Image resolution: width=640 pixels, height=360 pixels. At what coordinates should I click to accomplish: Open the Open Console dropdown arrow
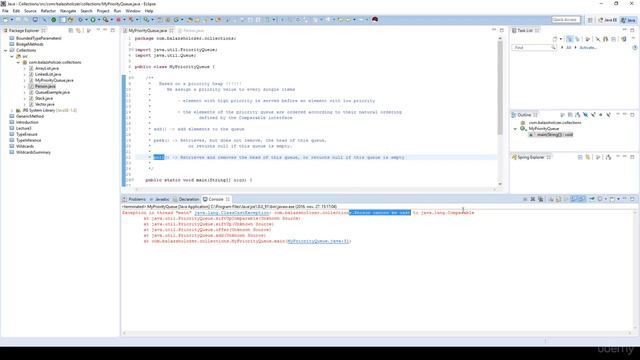(618, 199)
